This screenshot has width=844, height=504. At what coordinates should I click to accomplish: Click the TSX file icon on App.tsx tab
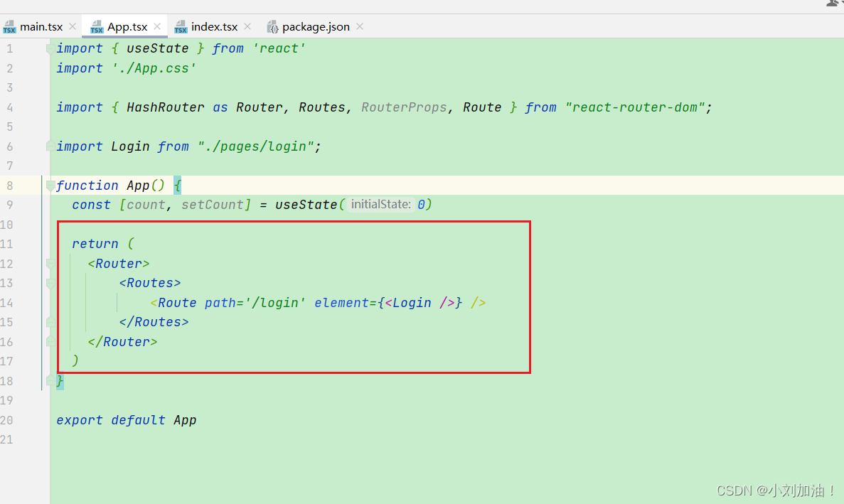point(96,26)
